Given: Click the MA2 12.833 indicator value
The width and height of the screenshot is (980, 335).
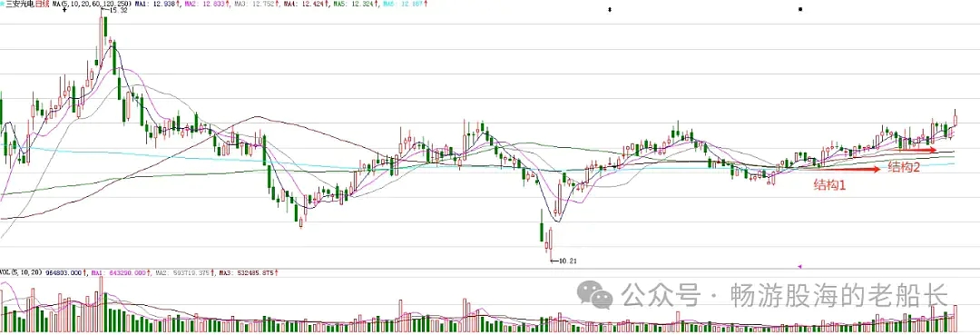Looking at the screenshot, I should pyautogui.click(x=206, y=4).
